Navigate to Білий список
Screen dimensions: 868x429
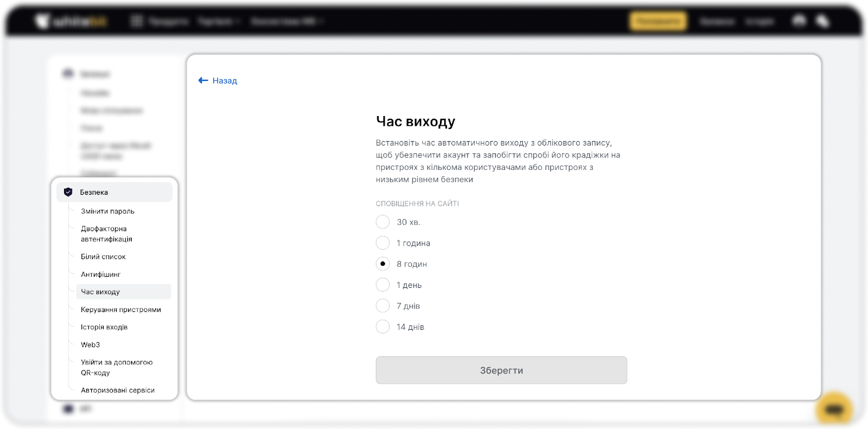[103, 257]
